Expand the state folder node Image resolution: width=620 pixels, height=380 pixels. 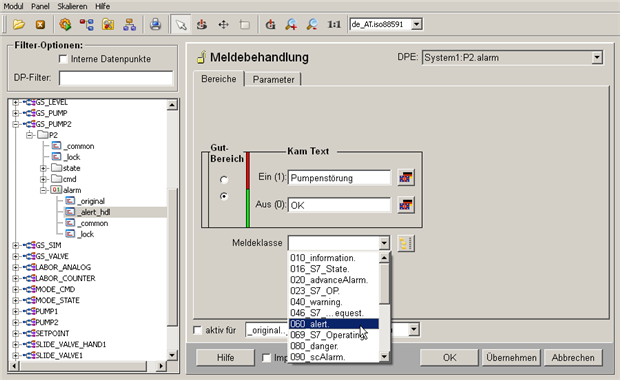44,168
